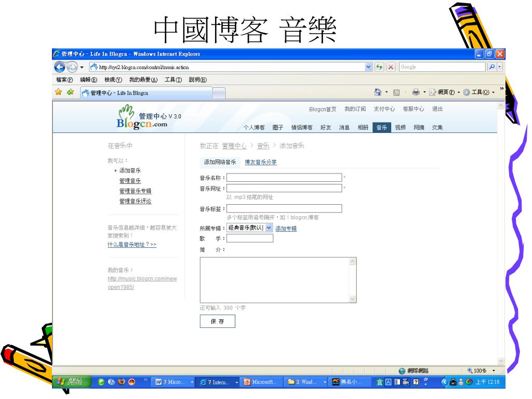The height and width of the screenshot is (399, 532).
Task: Add to Favorites via the star-plus icon
Action: coord(70,92)
